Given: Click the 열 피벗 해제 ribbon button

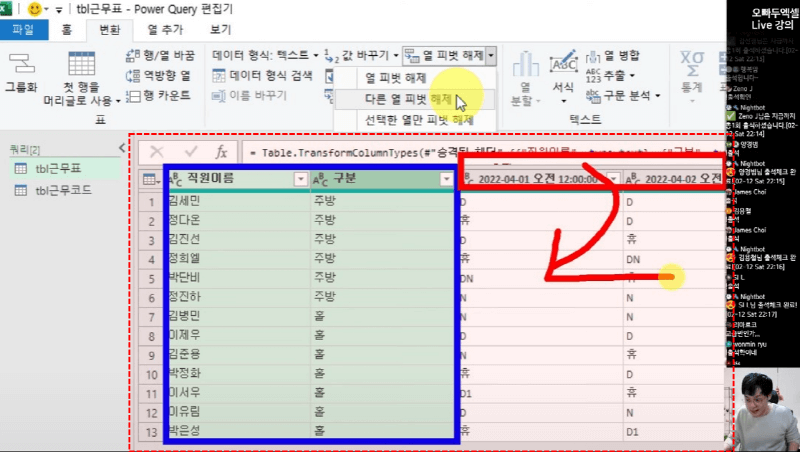Looking at the screenshot, I should [444, 55].
